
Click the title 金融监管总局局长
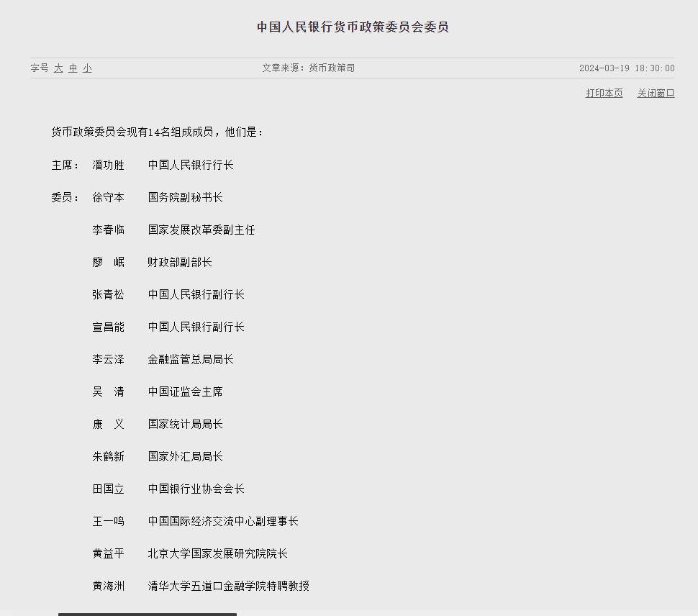(191, 360)
